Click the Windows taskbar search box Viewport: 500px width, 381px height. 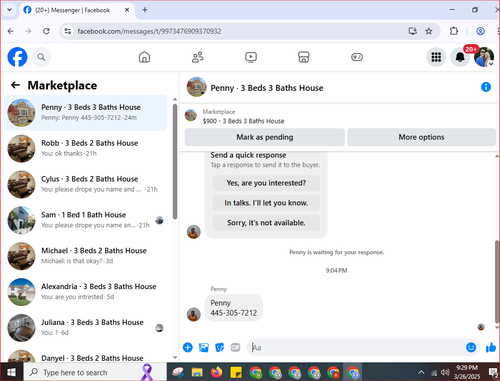[x=95, y=372]
